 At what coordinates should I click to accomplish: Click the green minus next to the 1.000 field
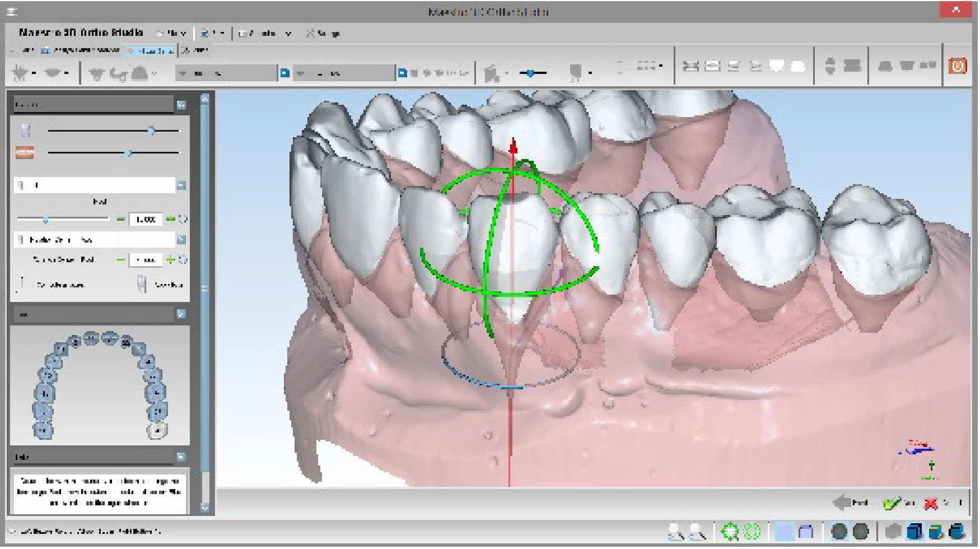(121, 219)
